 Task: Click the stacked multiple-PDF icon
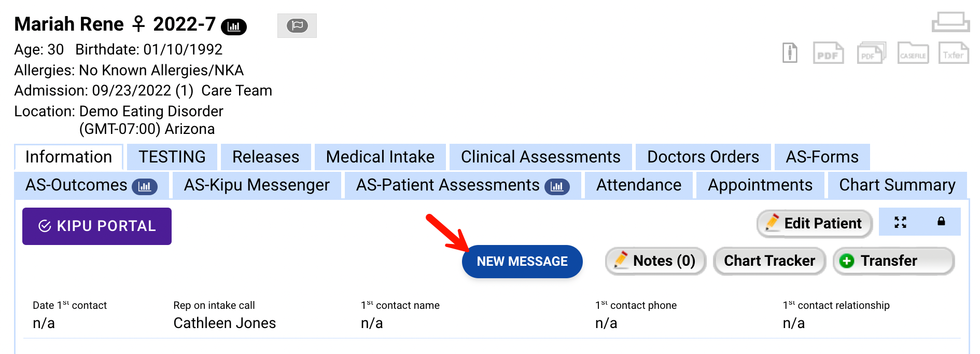click(x=871, y=53)
